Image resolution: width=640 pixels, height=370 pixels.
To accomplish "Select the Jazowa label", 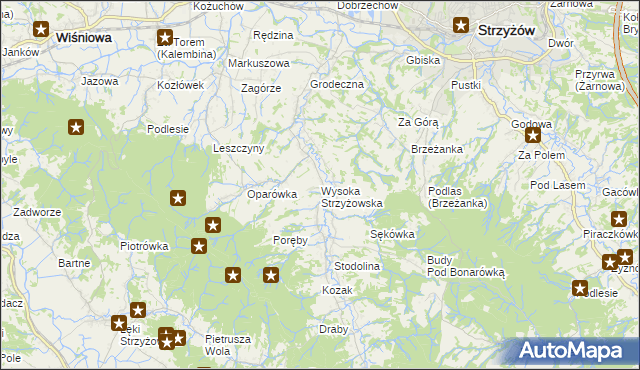I will [x=100, y=81].
